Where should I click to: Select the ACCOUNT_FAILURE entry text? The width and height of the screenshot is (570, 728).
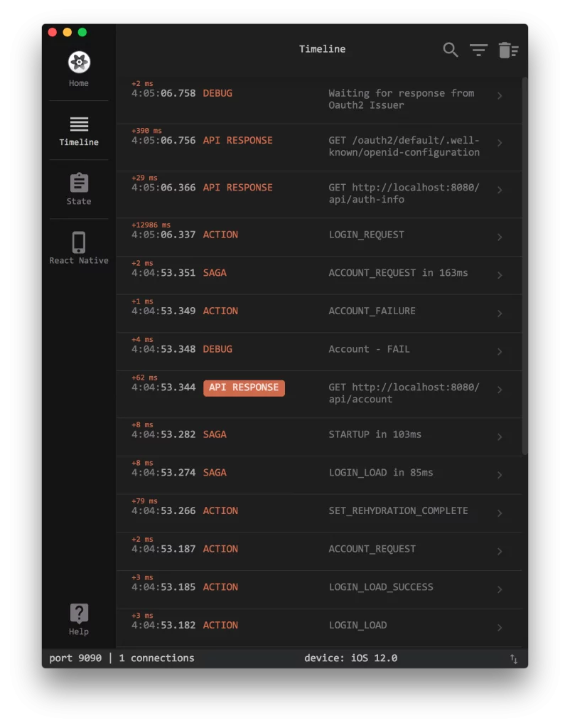tap(372, 311)
